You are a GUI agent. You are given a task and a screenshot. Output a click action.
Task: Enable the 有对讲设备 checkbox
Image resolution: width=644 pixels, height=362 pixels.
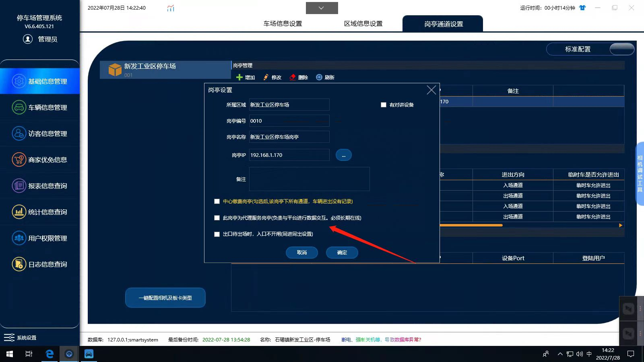pos(384,105)
